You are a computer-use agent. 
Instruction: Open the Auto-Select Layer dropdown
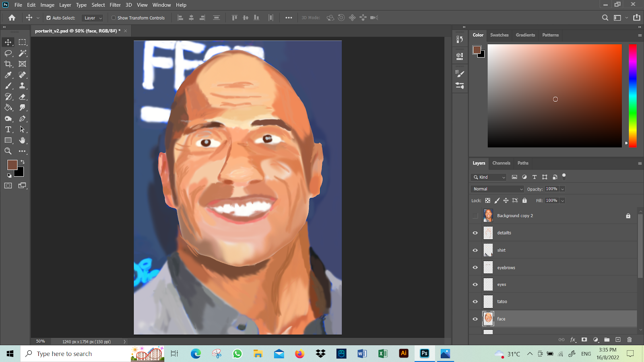[93, 18]
